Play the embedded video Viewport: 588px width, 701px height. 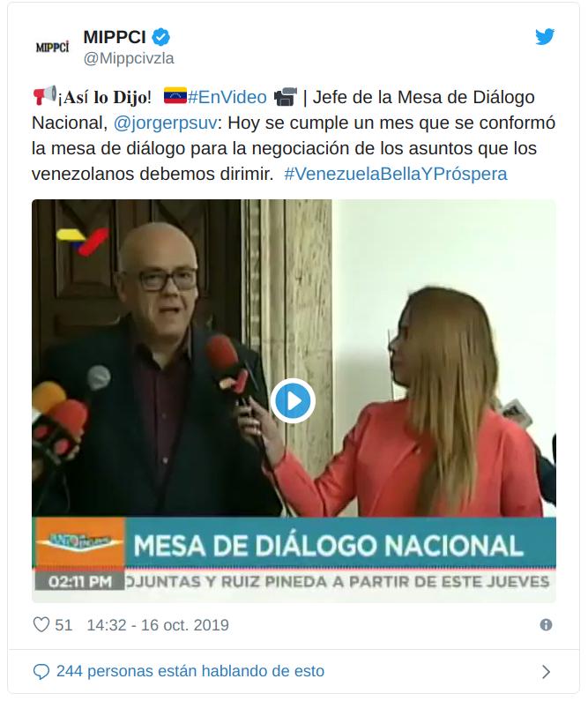[293, 401]
